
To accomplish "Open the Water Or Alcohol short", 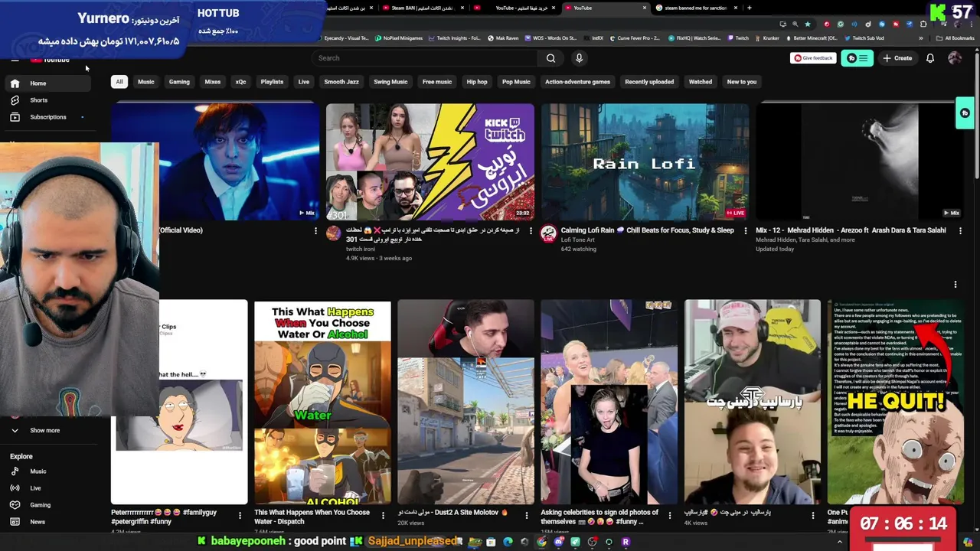I will [322, 402].
